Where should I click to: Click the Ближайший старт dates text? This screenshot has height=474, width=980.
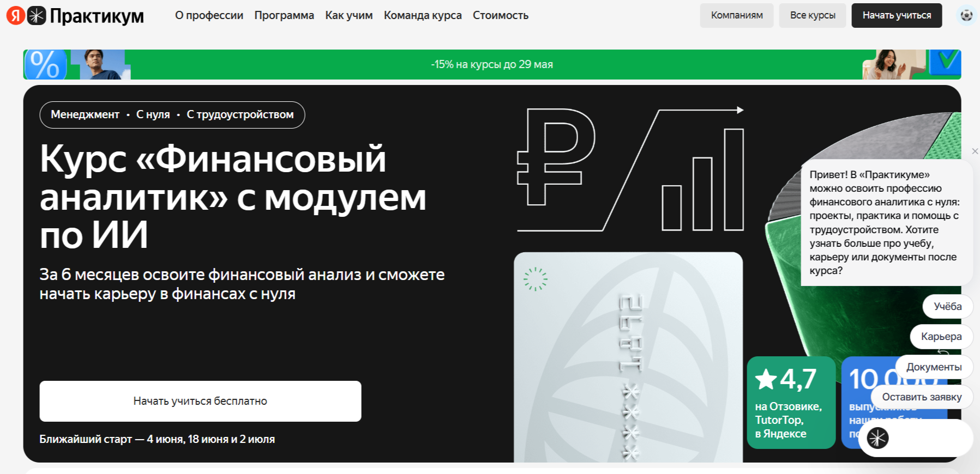coord(157,439)
